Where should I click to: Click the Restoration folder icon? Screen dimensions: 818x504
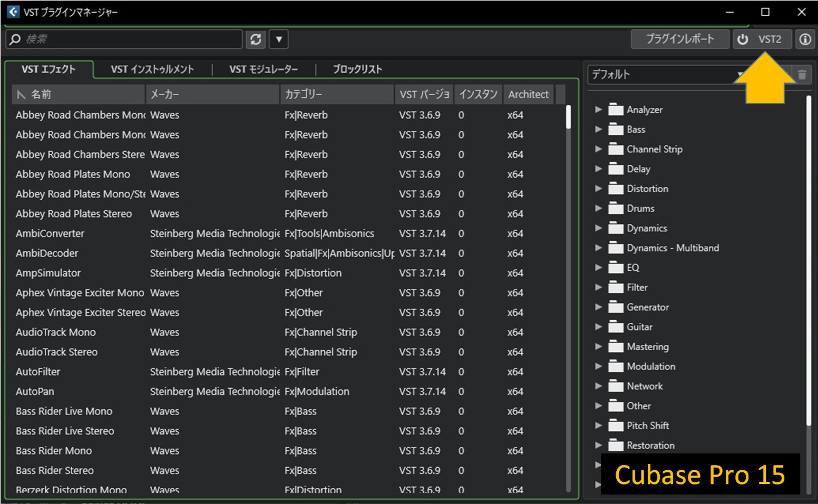pyautogui.click(x=615, y=446)
